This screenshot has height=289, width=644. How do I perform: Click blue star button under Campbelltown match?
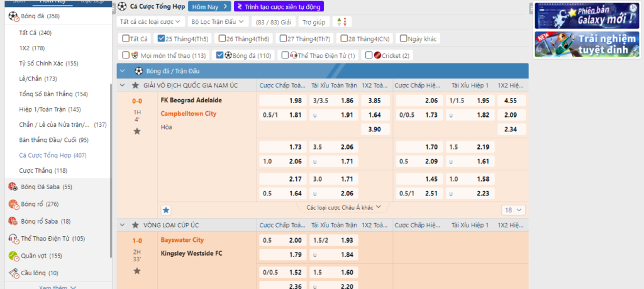[166, 210]
